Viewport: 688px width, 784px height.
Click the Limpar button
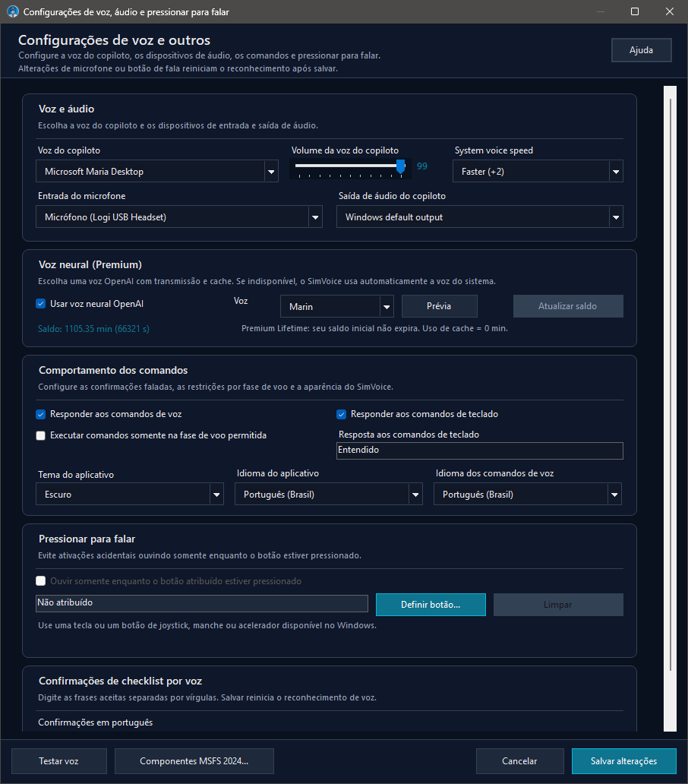tap(558, 605)
